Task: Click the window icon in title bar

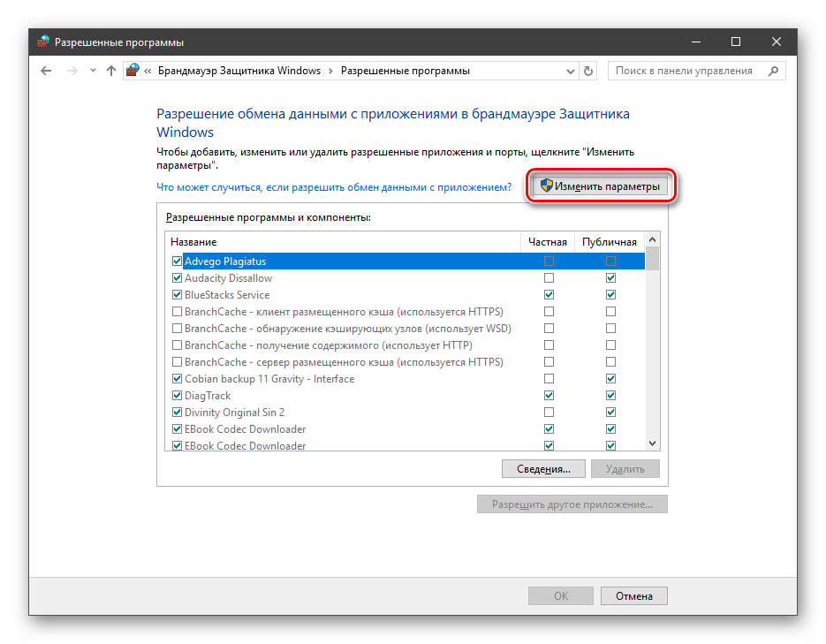Action: coord(43,42)
